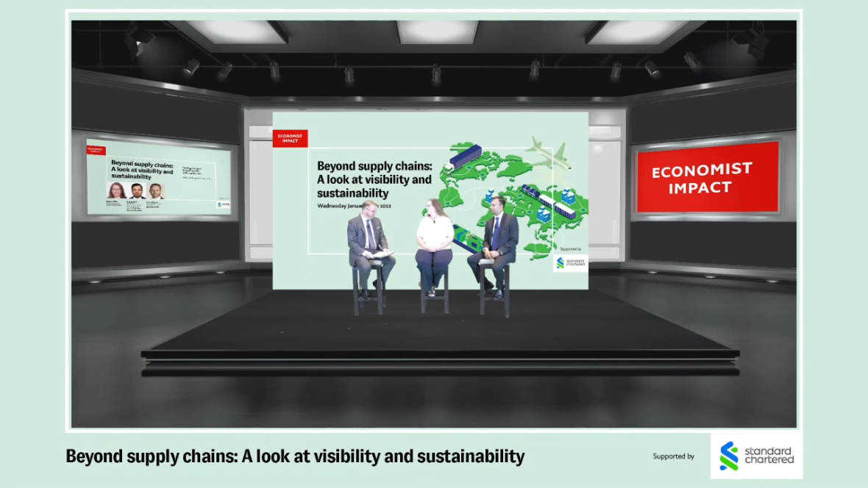Click the 'Supported by' text in bottom banner
Image resolution: width=868 pixels, height=488 pixels.
pos(673,456)
